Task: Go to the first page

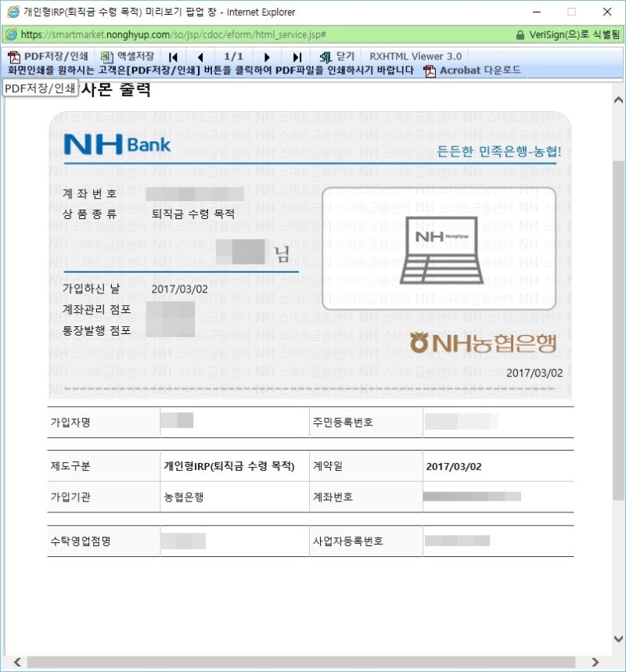Action: [x=173, y=57]
